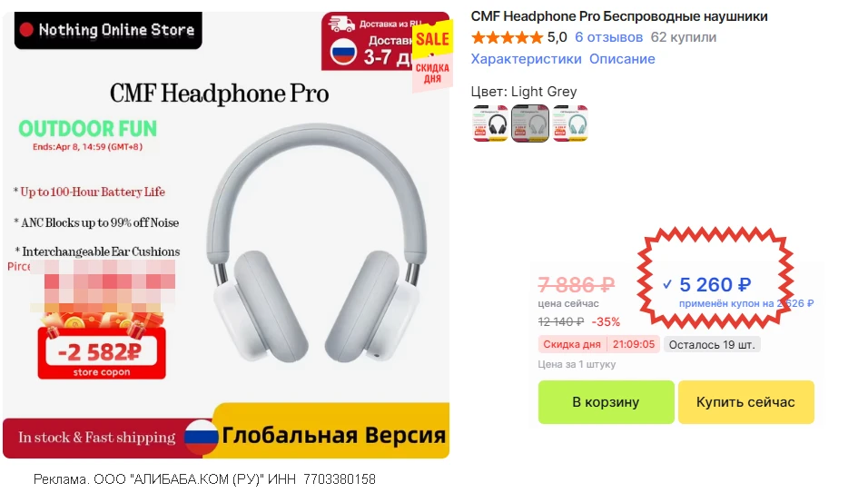Choose the mint green headphone variant
The width and height of the screenshot is (868, 493).
570,123
